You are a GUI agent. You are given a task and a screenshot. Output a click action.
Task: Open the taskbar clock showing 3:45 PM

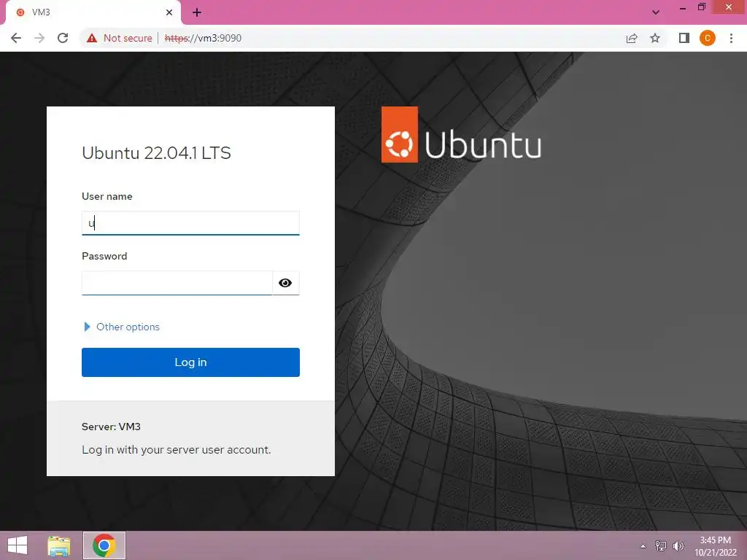tap(716, 546)
